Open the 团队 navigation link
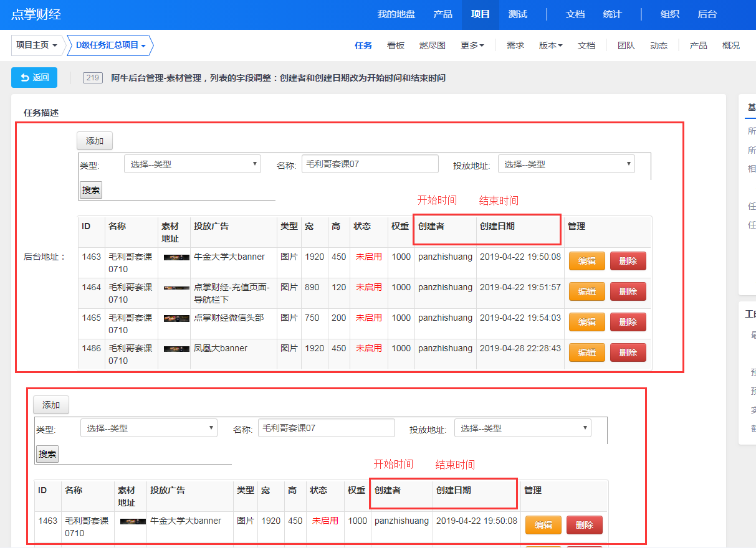The width and height of the screenshot is (756, 553). click(x=626, y=45)
